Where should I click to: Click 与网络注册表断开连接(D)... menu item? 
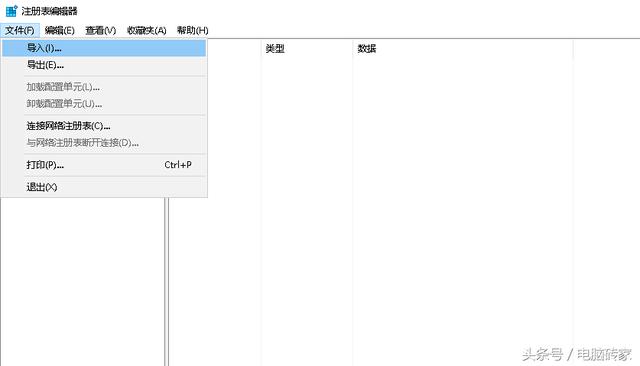(x=104, y=143)
